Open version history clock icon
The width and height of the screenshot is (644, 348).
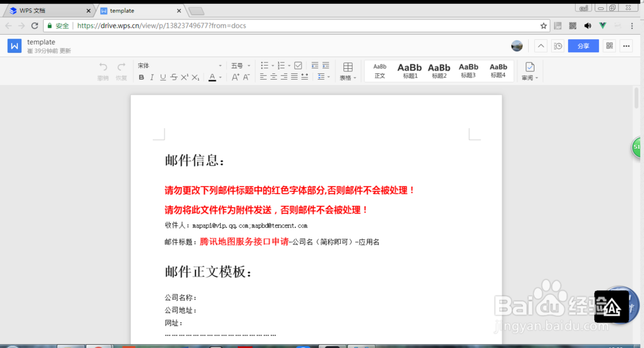click(x=558, y=46)
